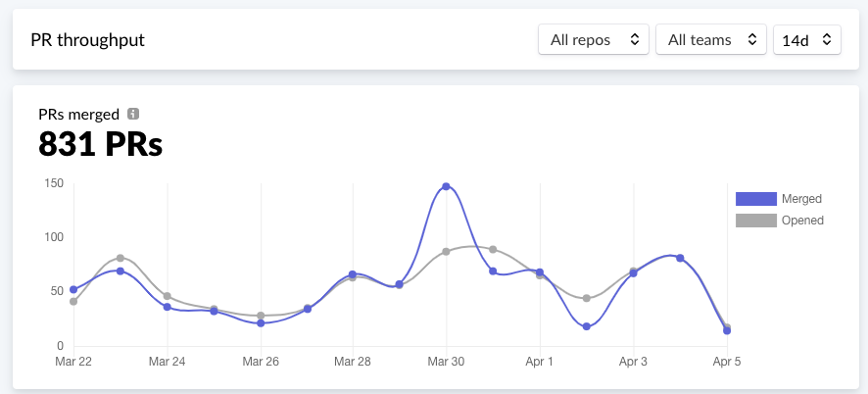Click the 831 PRs total value
868x394 pixels.
[100, 144]
